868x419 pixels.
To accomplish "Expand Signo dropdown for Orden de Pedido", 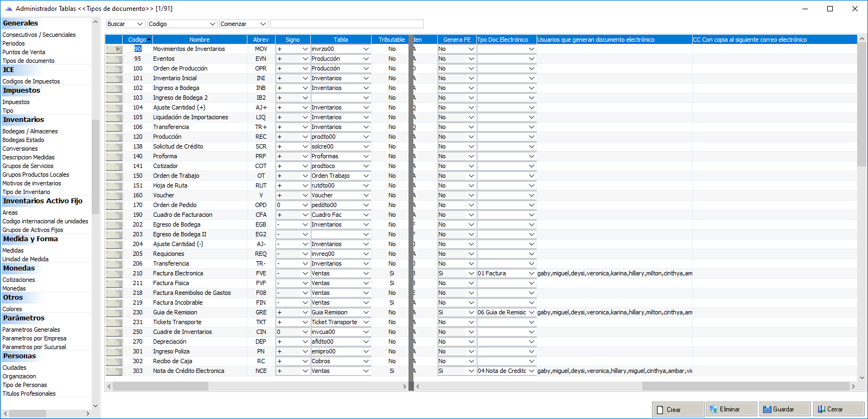I will (x=305, y=205).
